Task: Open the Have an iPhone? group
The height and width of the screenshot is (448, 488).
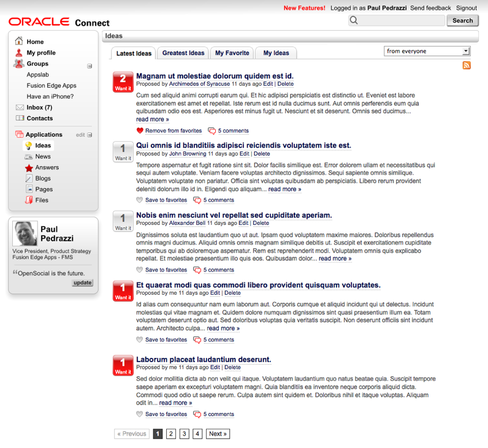Action: 50,96
